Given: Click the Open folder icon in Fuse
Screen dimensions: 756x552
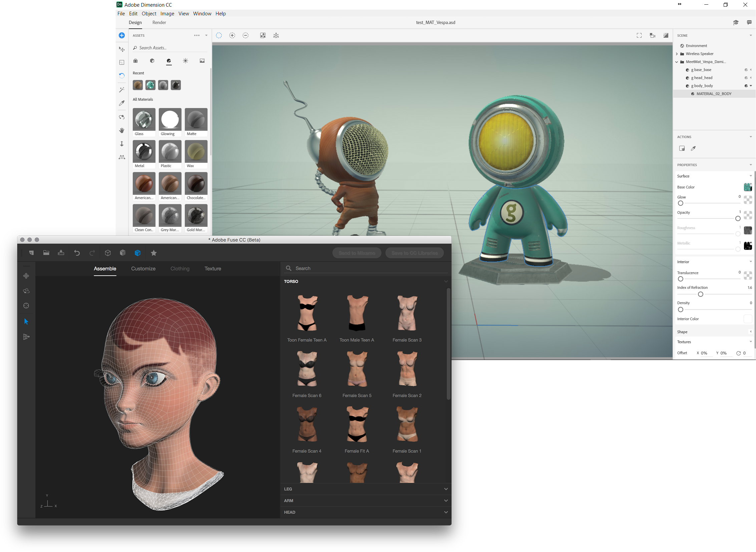Looking at the screenshot, I should 46,253.
